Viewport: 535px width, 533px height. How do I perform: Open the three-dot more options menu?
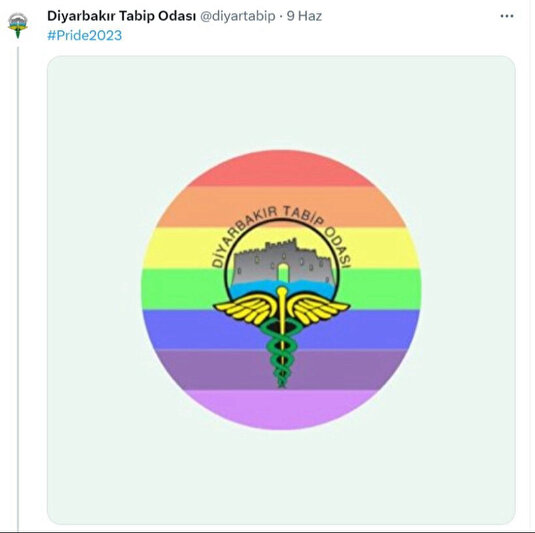pyautogui.click(x=507, y=16)
